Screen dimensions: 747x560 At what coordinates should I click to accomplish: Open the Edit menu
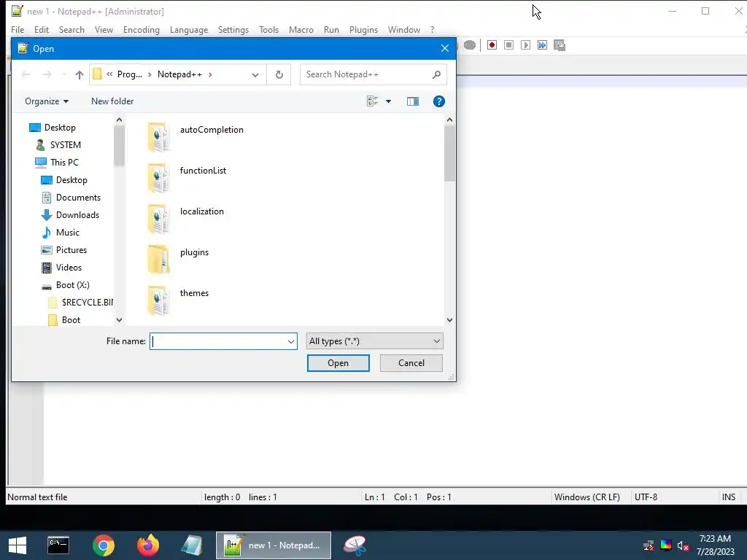(42, 29)
